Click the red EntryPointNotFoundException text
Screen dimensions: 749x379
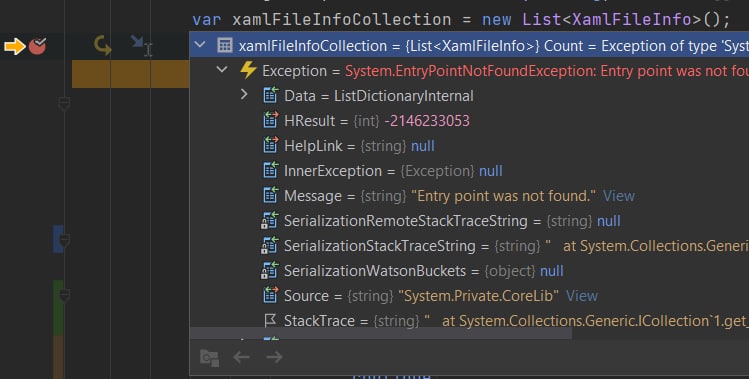pyautogui.click(x=547, y=71)
